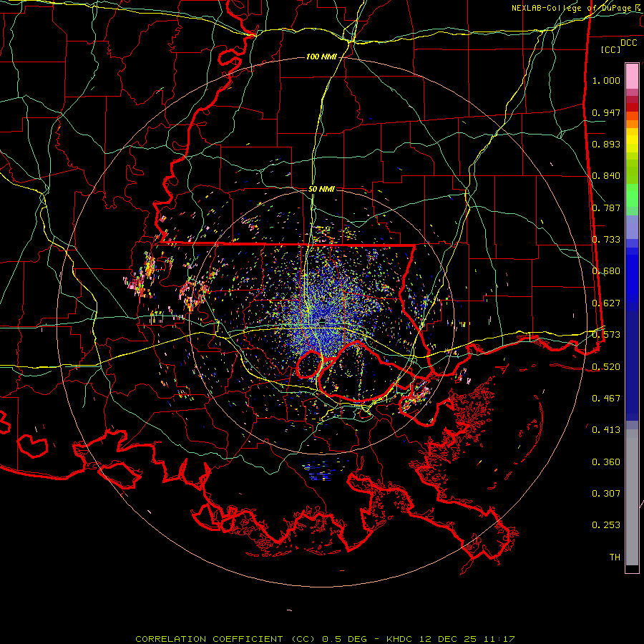Click the 100 NMI range ring label

[x=321, y=57]
